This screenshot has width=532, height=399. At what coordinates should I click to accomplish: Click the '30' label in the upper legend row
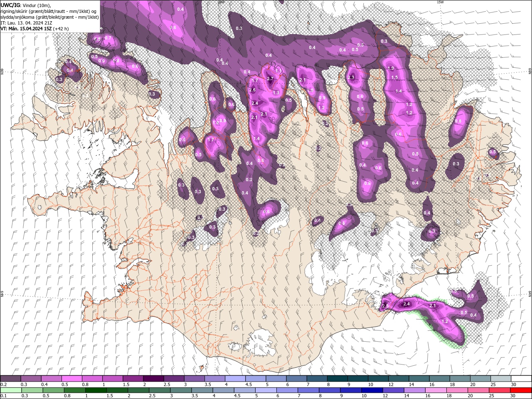(x=514, y=384)
